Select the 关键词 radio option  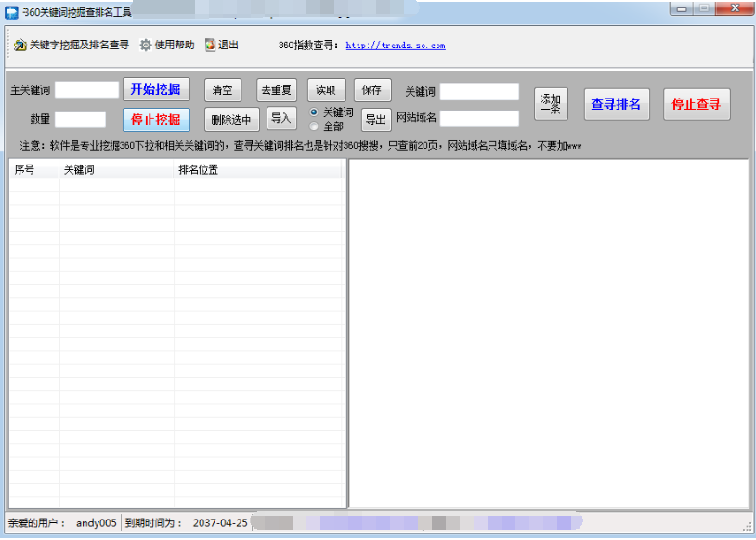pyautogui.click(x=314, y=112)
